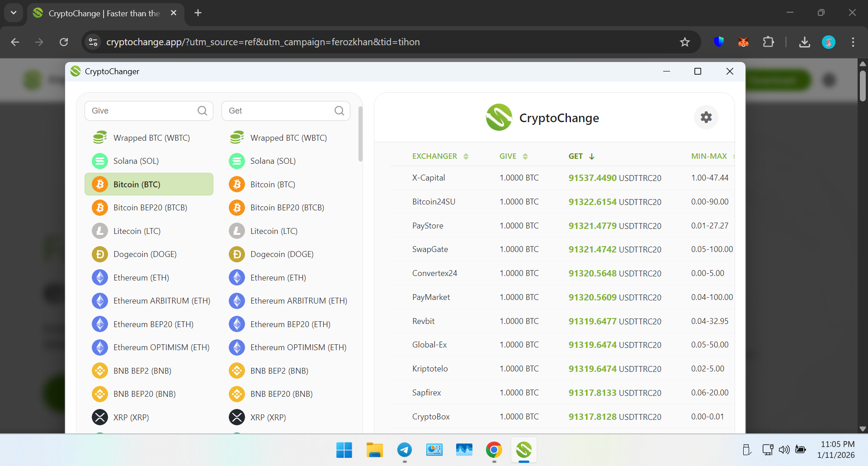The height and width of the screenshot is (466, 868).
Task: Choose Litecoin icon in Give list
Action: pyautogui.click(x=100, y=231)
